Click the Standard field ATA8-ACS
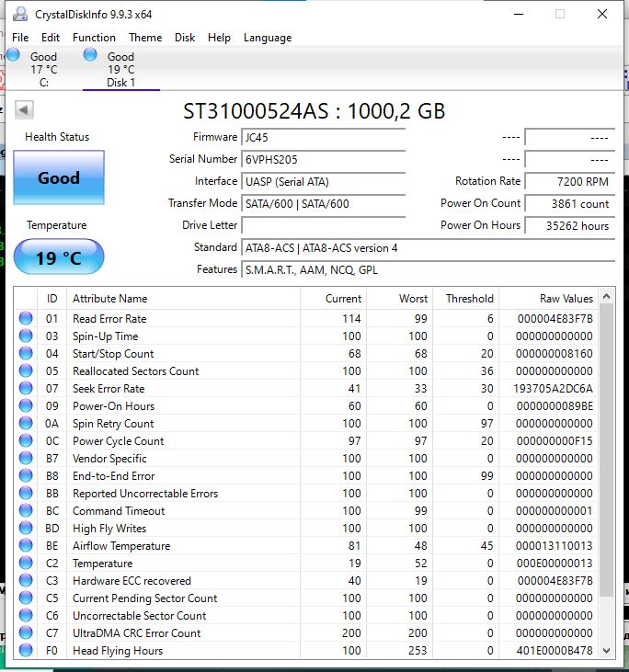 [x=428, y=248]
